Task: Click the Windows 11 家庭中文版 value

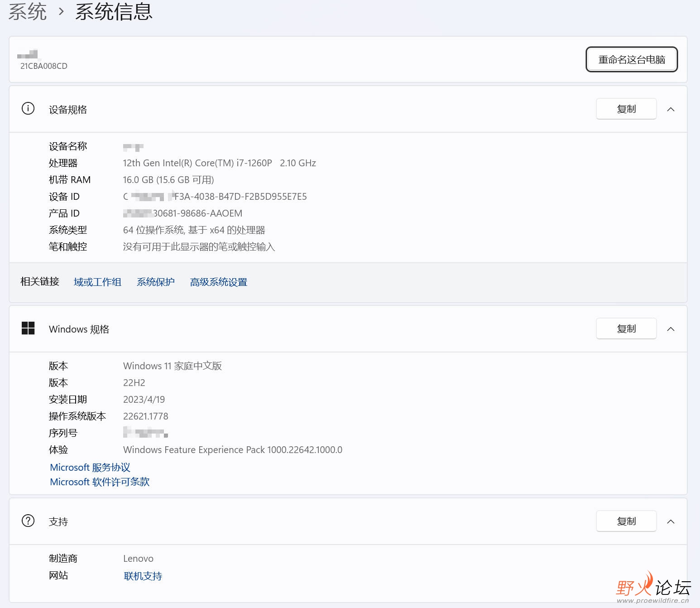Action: coord(173,366)
